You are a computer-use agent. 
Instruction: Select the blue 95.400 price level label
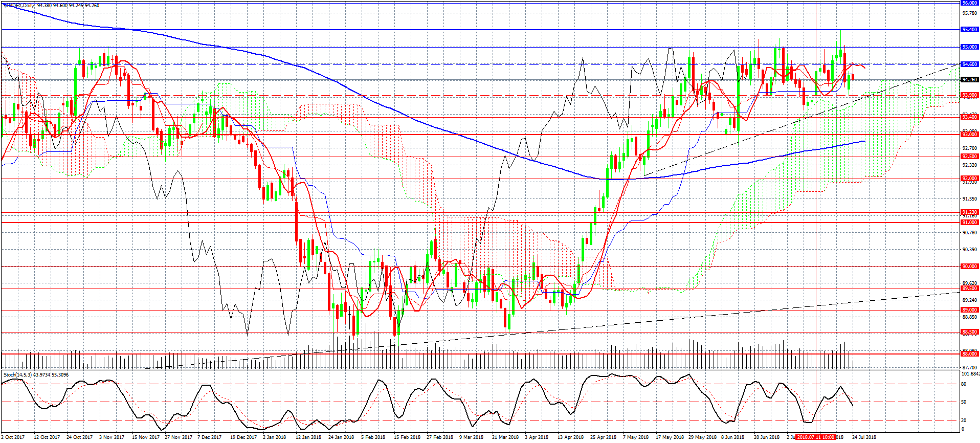tap(970, 30)
